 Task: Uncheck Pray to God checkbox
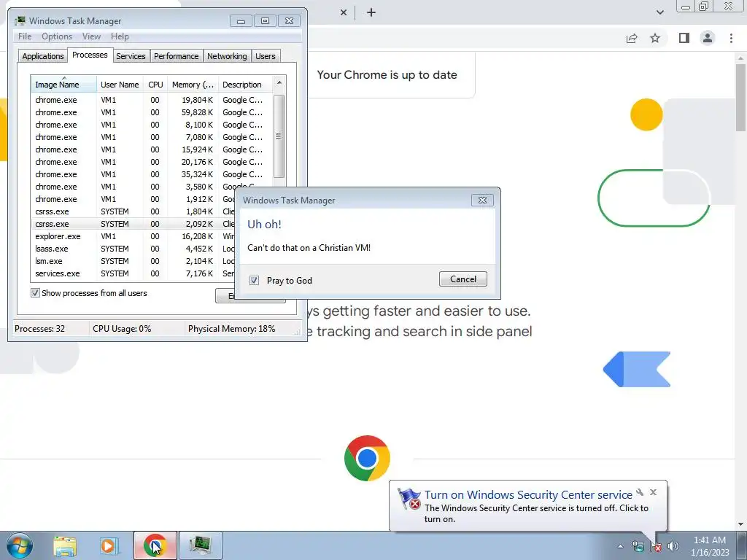[x=254, y=281]
